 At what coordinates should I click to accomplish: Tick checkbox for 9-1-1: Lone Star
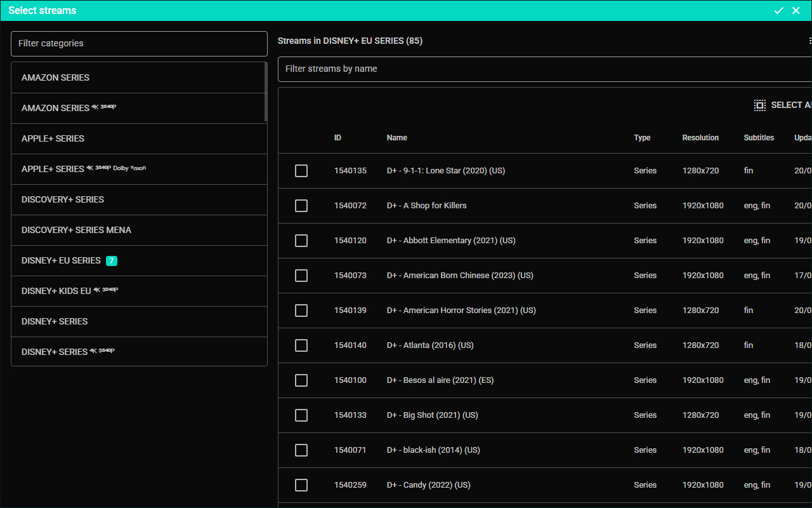(x=301, y=171)
